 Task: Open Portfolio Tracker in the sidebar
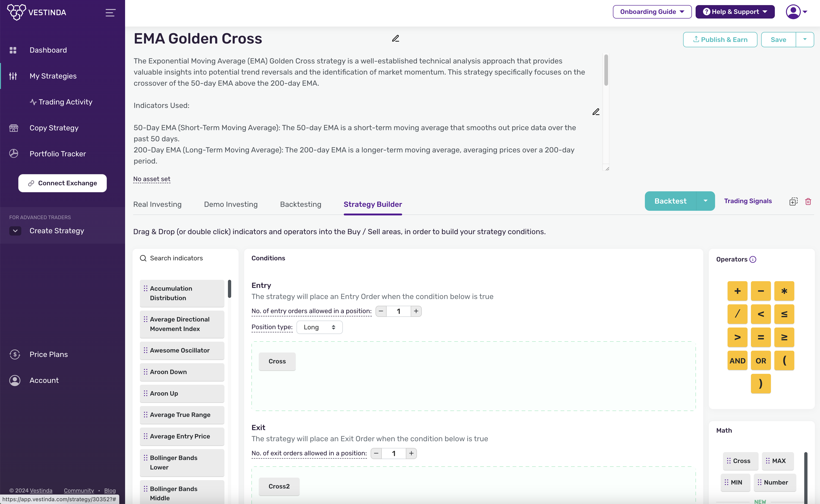58,154
